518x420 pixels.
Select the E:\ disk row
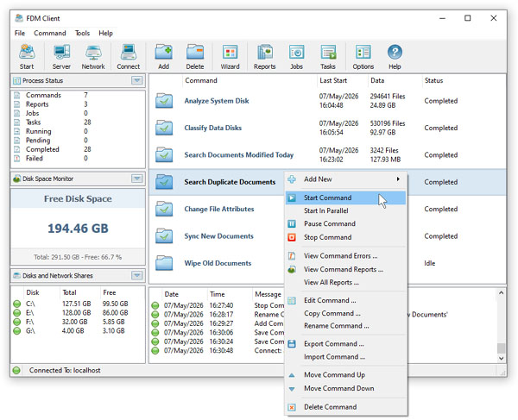pyautogui.click(x=78, y=313)
